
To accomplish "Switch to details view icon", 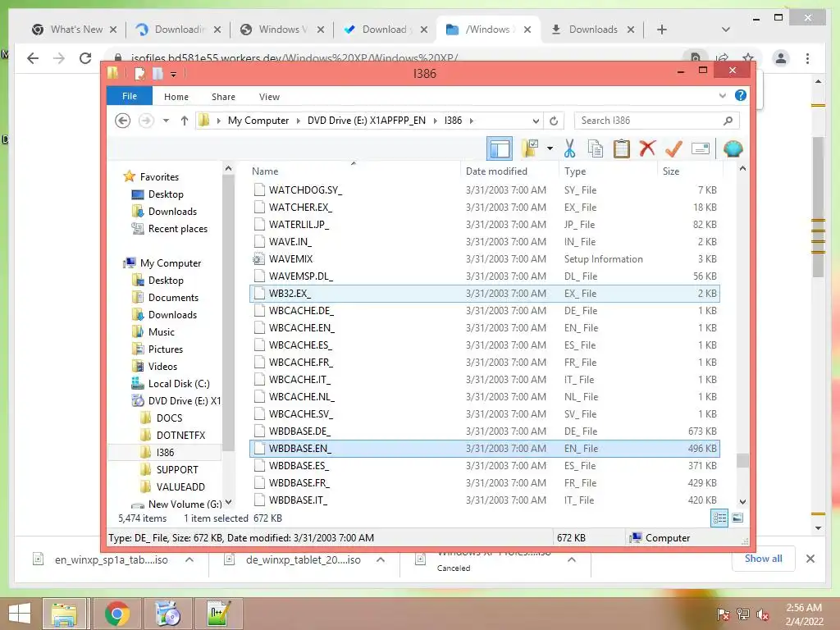I will point(719,518).
